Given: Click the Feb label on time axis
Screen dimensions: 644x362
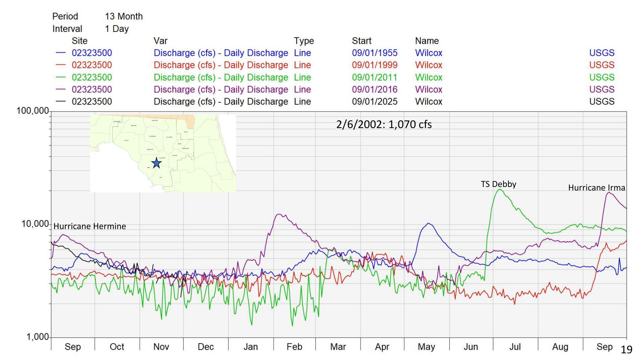Looking at the screenshot, I should pyautogui.click(x=294, y=347).
